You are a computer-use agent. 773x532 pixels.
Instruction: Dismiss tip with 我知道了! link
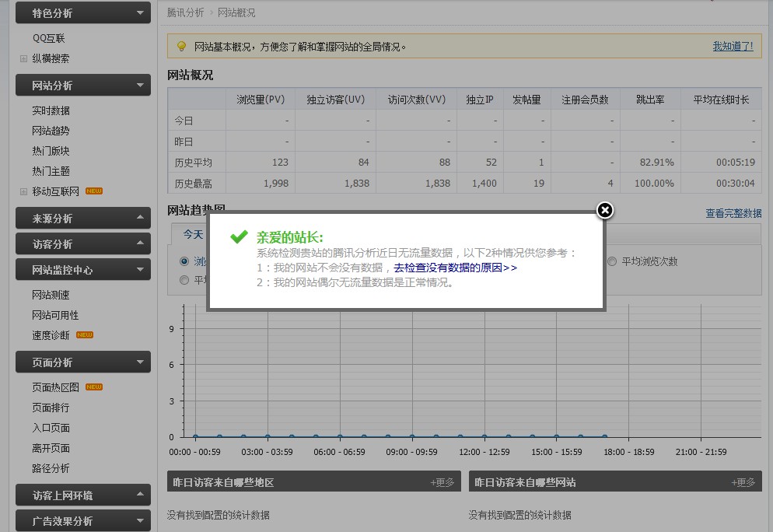coord(733,47)
